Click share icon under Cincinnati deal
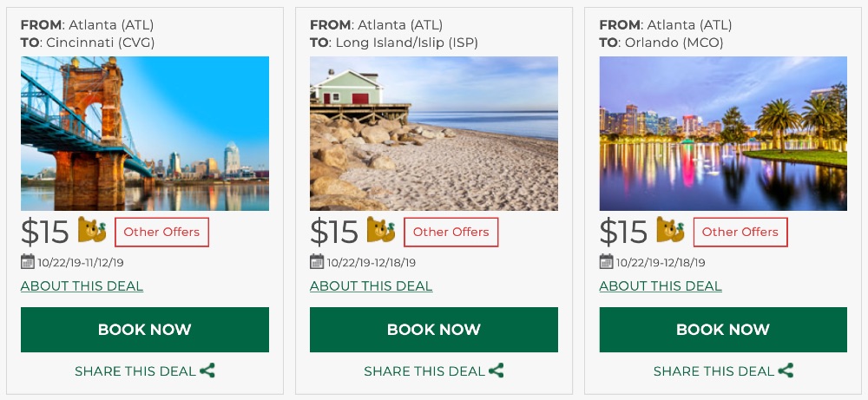 [207, 371]
